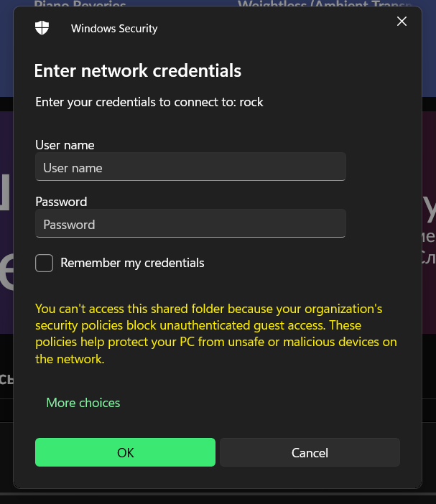Click the 'Windows Security' title text
This screenshot has height=504, width=436.
tap(114, 28)
